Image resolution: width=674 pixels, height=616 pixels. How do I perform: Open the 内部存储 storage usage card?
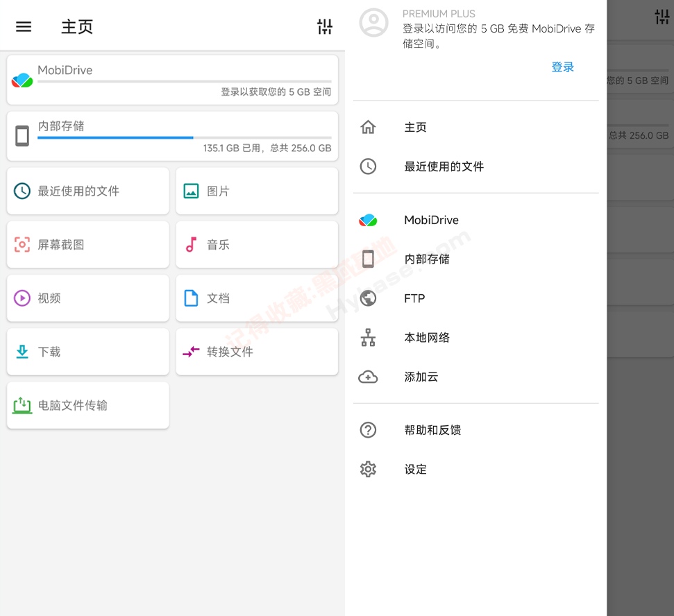172,136
